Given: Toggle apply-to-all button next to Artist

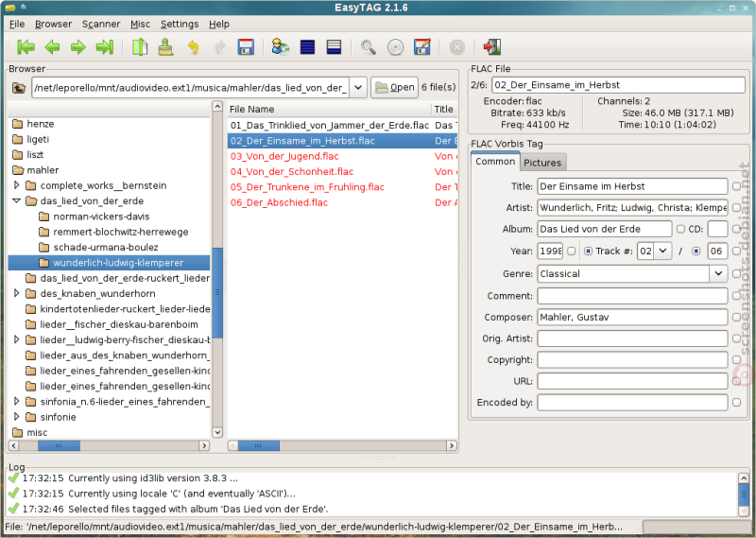Looking at the screenshot, I should [x=736, y=207].
